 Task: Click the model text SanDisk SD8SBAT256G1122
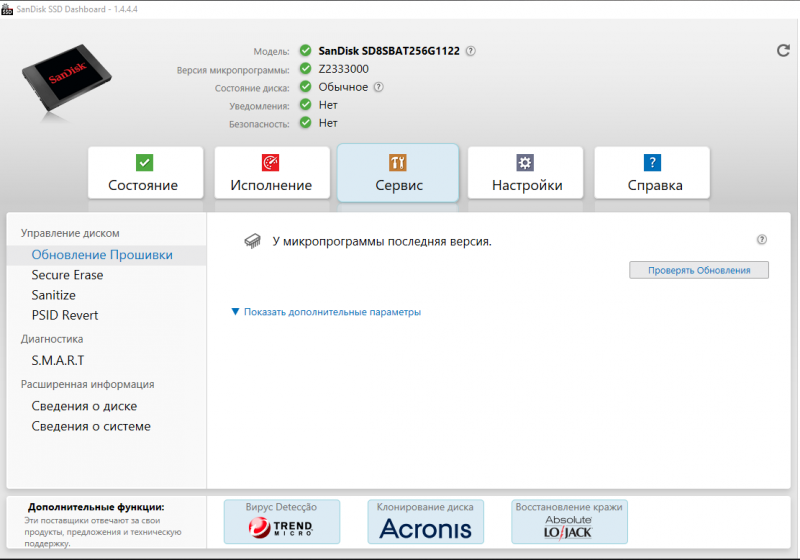click(389, 51)
